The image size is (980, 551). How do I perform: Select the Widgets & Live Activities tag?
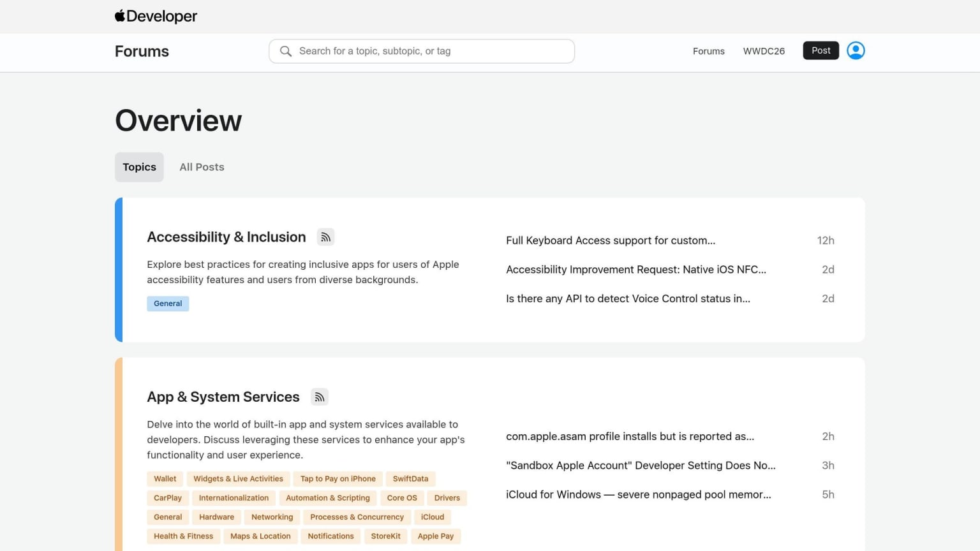pyautogui.click(x=238, y=479)
